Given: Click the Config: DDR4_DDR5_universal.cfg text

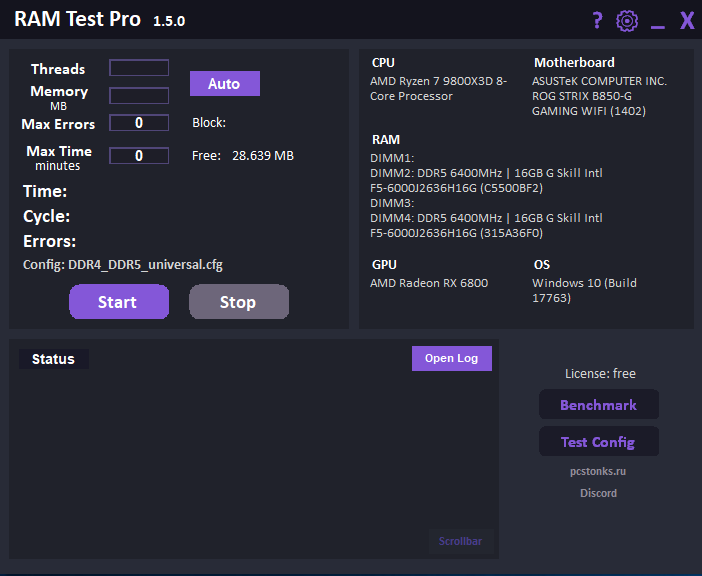Looking at the screenshot, I should click(123, 265).
